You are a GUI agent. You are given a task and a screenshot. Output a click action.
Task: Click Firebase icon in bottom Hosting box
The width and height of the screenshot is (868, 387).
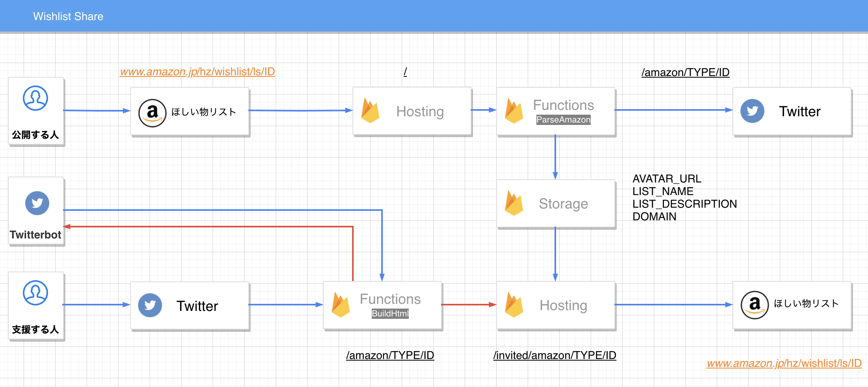click(514, 305)
